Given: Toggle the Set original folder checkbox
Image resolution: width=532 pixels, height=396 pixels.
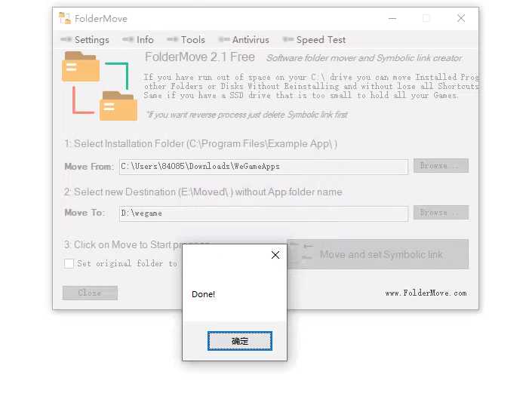Looking at the screenshot, I should pos(69,263).
